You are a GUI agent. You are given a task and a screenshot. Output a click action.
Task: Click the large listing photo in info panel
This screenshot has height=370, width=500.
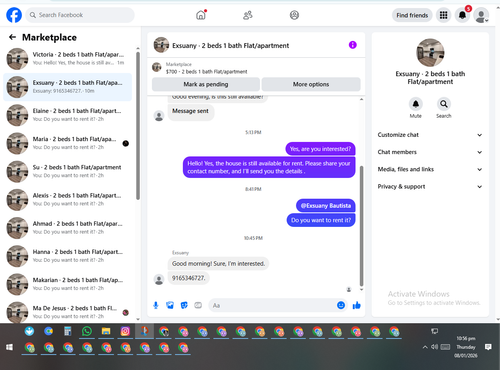tap(430, 53)
